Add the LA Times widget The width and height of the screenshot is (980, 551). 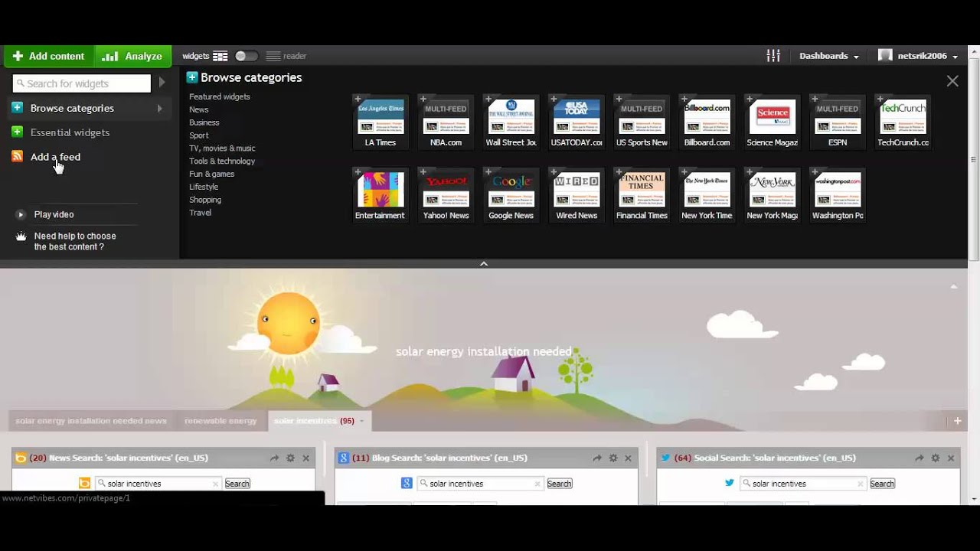pyautogui.click(x=381, y=122)
